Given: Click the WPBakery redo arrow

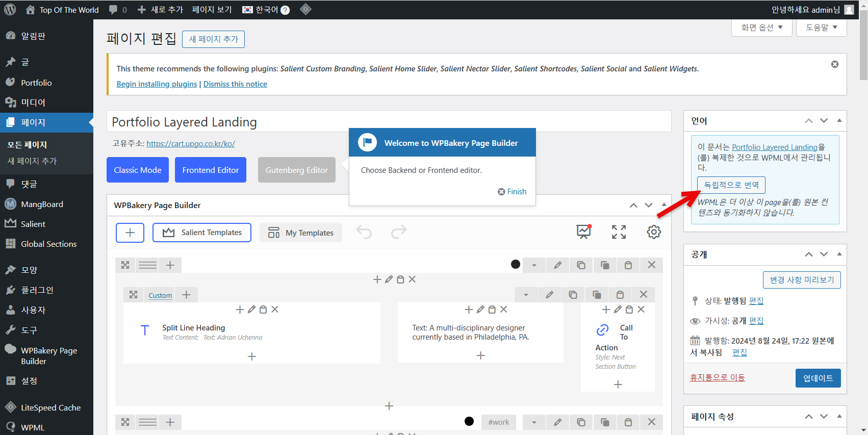Looking at the screenshot, I should click(399, 232).
